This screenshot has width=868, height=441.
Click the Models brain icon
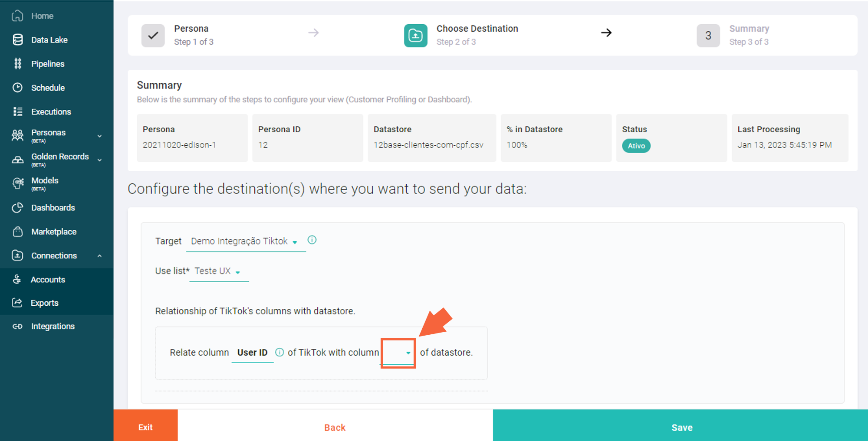[x=18, y=183]
